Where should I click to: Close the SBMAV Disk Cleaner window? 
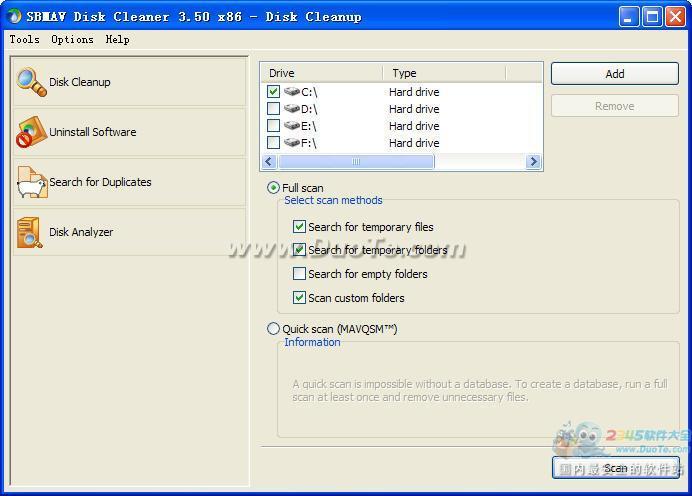click(675, 17)
